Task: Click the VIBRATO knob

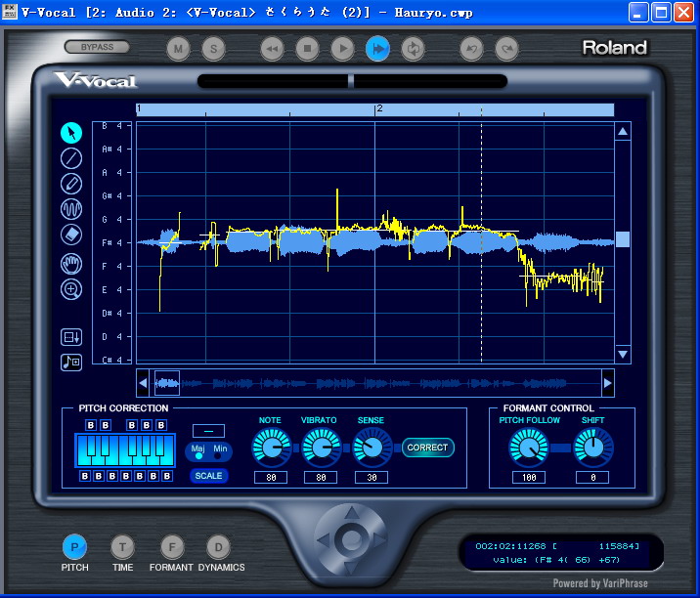Action: click(x=322, y=448)
